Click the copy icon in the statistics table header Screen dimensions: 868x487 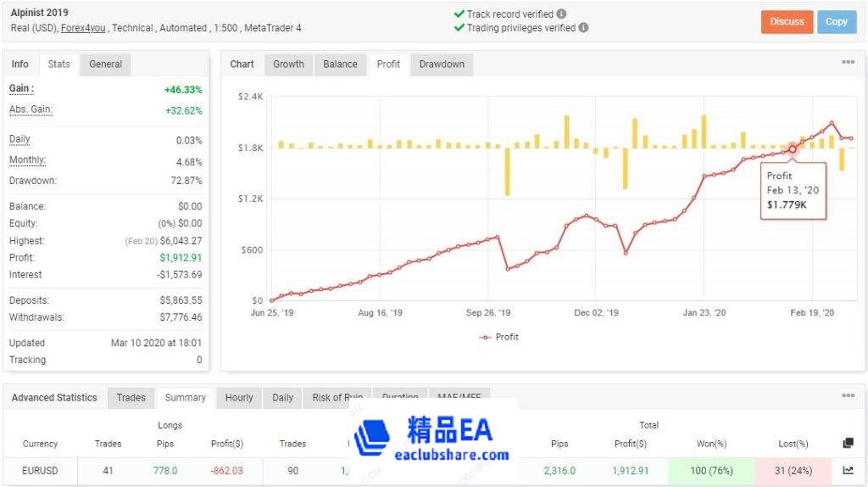pos(848,443)
